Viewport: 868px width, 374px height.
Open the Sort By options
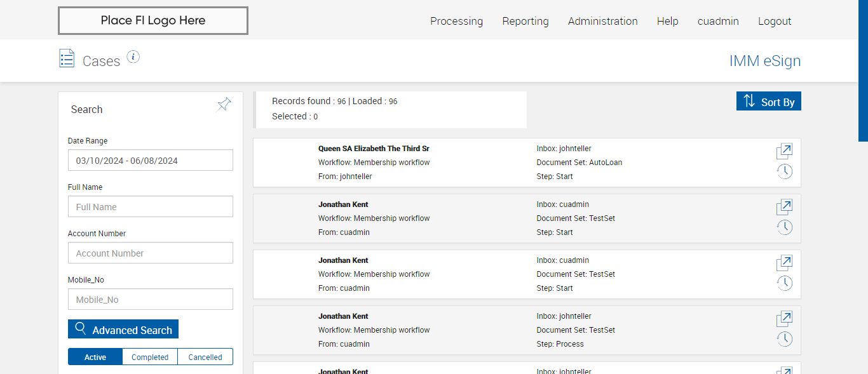769,102
